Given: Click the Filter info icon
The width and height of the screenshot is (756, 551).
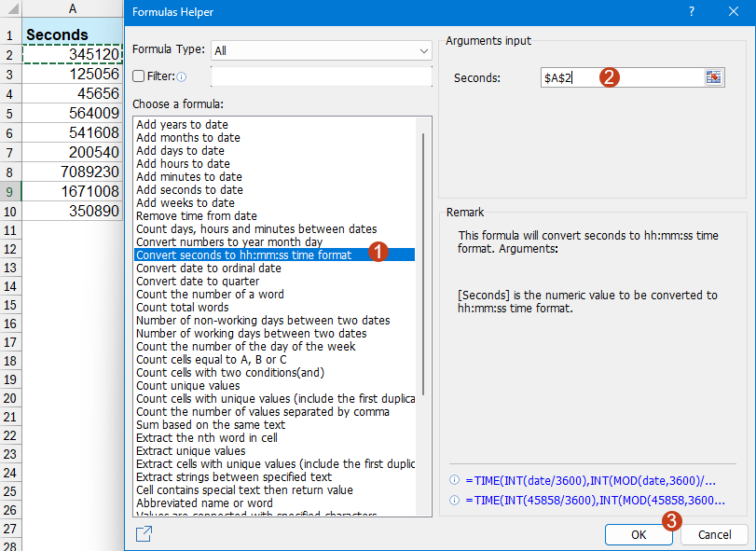Looking at the screenshot, I should click(182, 76).
